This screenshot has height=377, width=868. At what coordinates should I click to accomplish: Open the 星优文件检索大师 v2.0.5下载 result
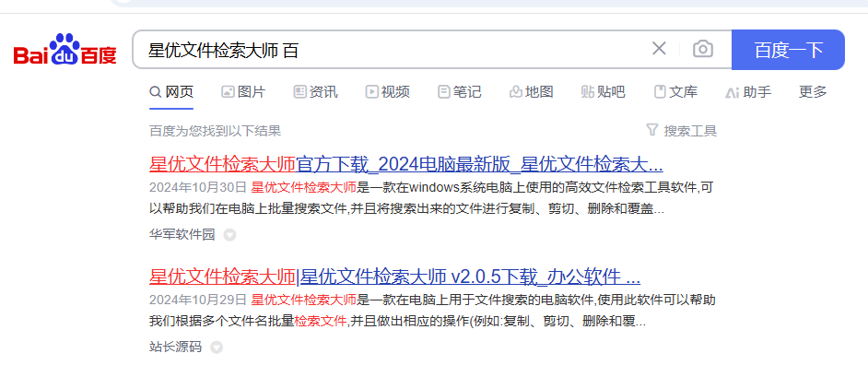[x=394, y=276]
